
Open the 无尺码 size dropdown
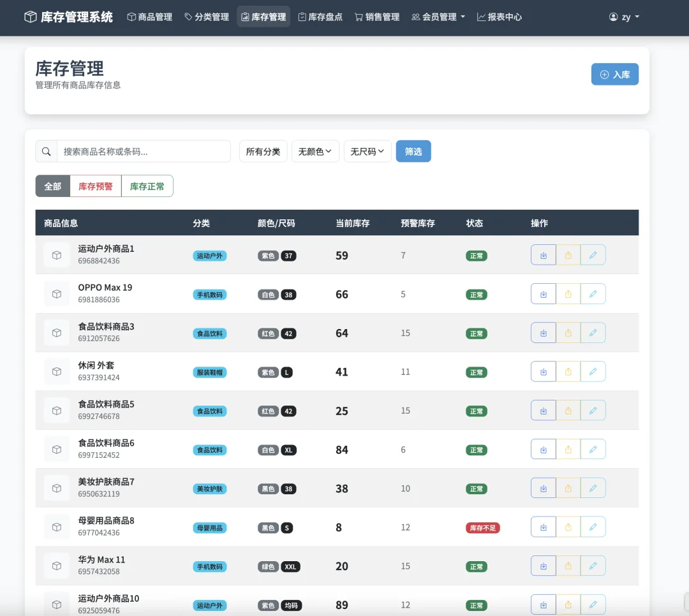(367, 152)
